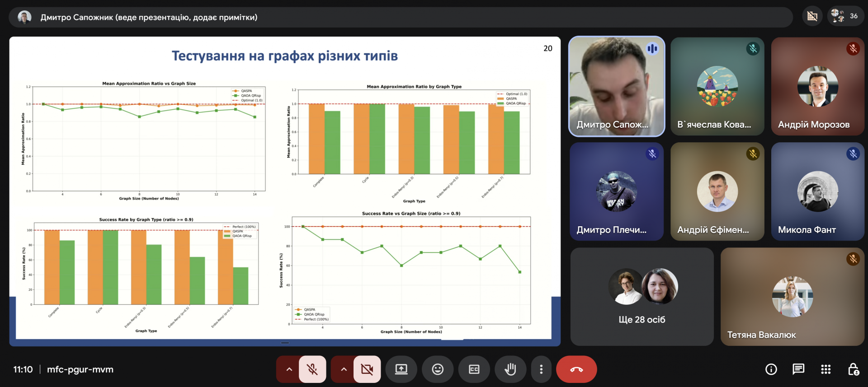Click the crossed-out presentation icon at top
The width and height of the screenshot is (868, 387).
click(812, 17)
